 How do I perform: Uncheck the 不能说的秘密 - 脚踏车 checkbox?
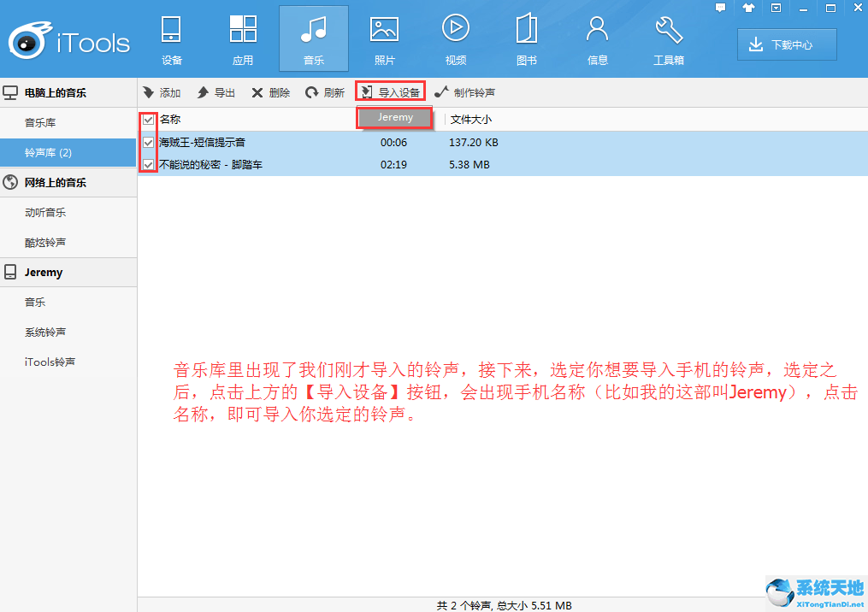[149, 164]
